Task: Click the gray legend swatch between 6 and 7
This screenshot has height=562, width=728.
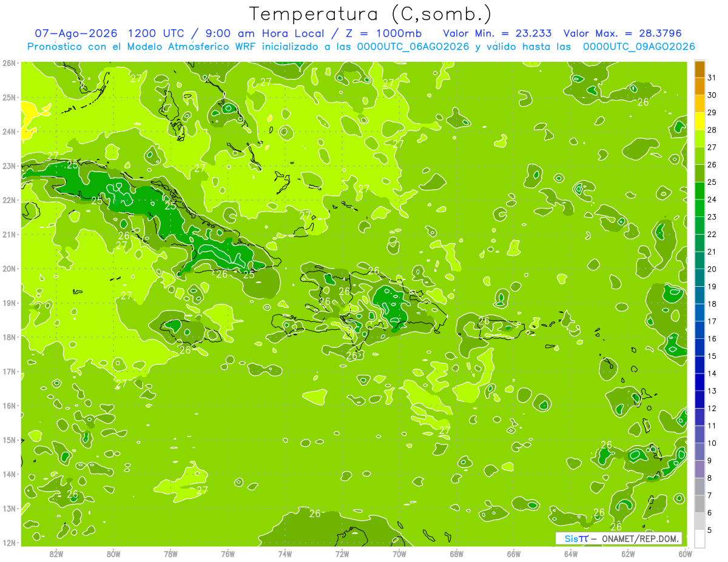Action: coord(699,504)
